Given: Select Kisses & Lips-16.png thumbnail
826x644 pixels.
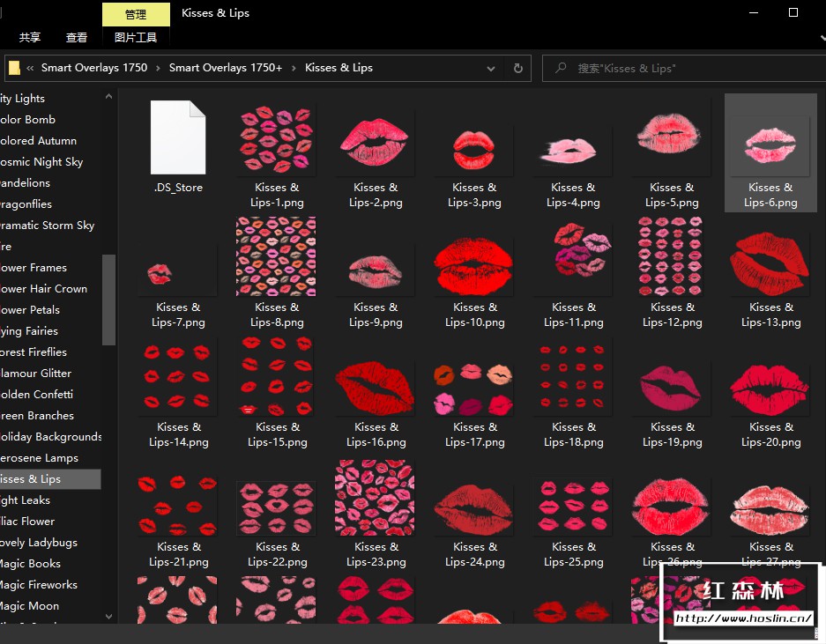Looking at the screenshot, I should click(x=375, y=388).
